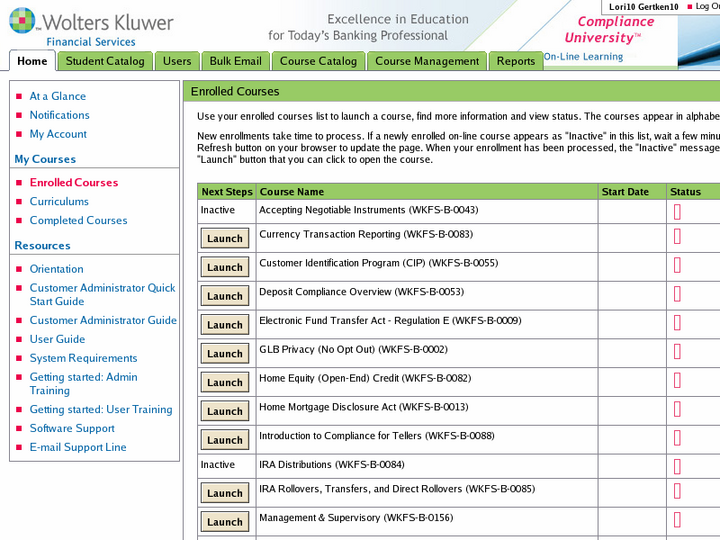
Task: View System Requirements
Action: [84, 358]
